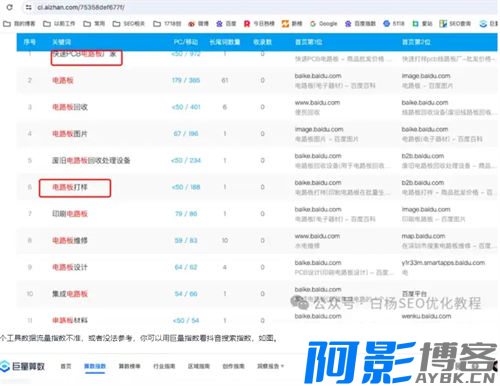Click www.baidu.com in the 电路板回收 row

tap(317, 103)
